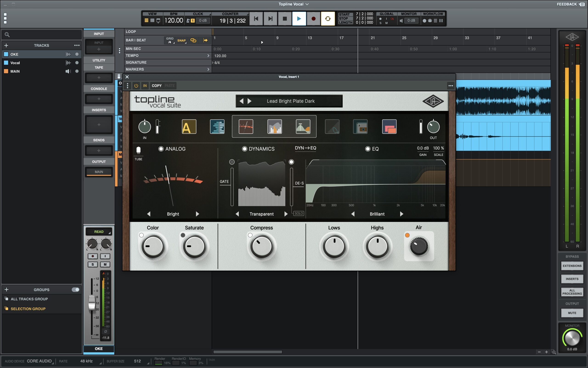This screenshot has height=368, width=588.
Task: Open the Topline Vocal session dropdown
Action: pos(294,4)
